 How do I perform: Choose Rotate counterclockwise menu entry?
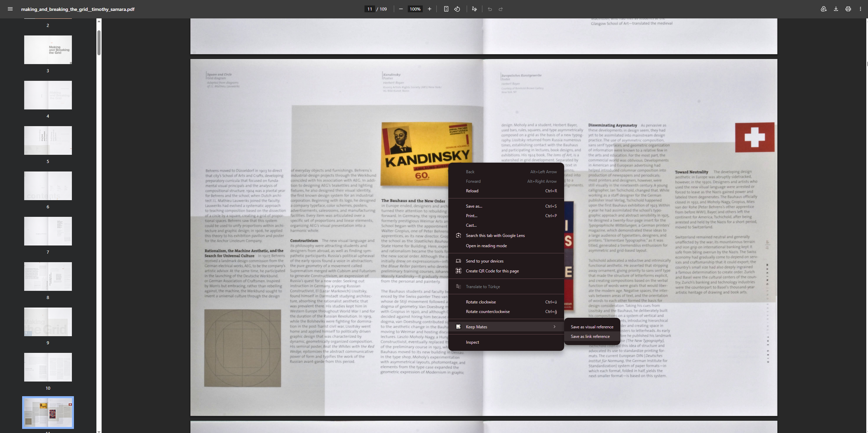click(506, 312)
